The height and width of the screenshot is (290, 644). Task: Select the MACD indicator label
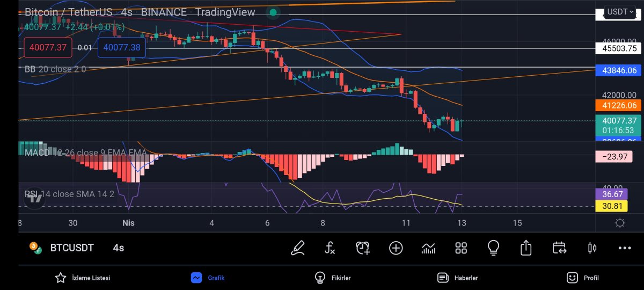[86, 153]
